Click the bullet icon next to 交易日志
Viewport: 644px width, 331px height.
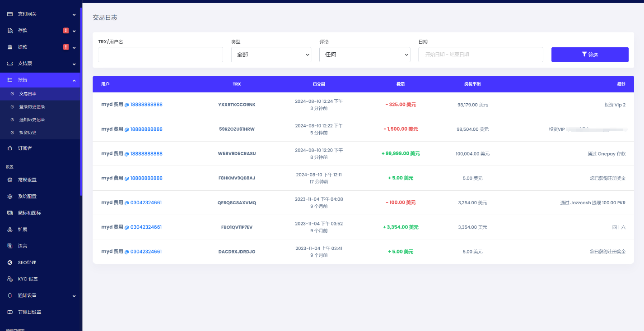click(12, 94)
